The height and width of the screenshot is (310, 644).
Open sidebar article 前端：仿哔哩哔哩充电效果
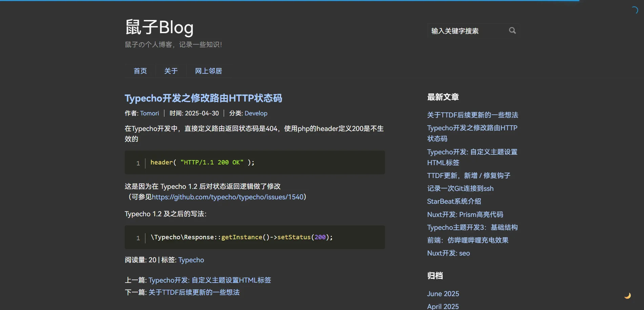click(468, 240)
